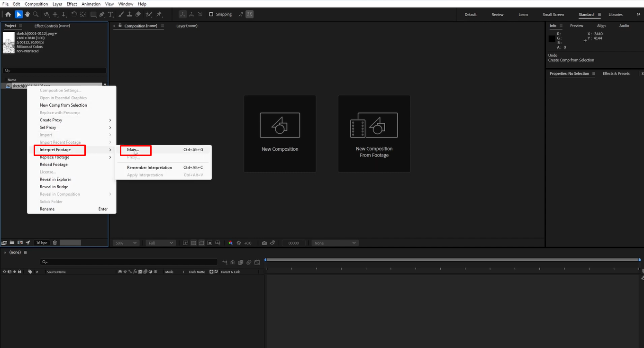
Task: Select the Rotation tool
Action: (x=73, y=14)
